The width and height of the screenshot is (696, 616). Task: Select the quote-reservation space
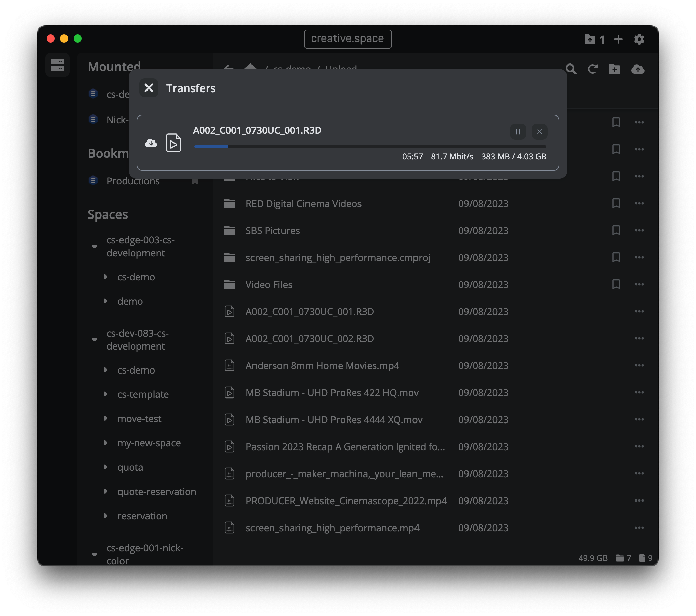pyautogui.click(x=157, y=492)
